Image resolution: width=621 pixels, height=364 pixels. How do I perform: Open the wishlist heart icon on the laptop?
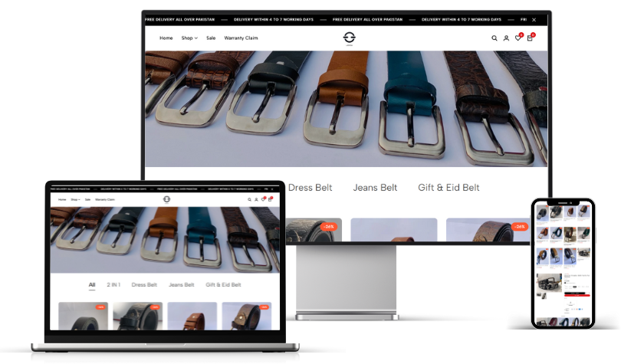click(262, 199)
